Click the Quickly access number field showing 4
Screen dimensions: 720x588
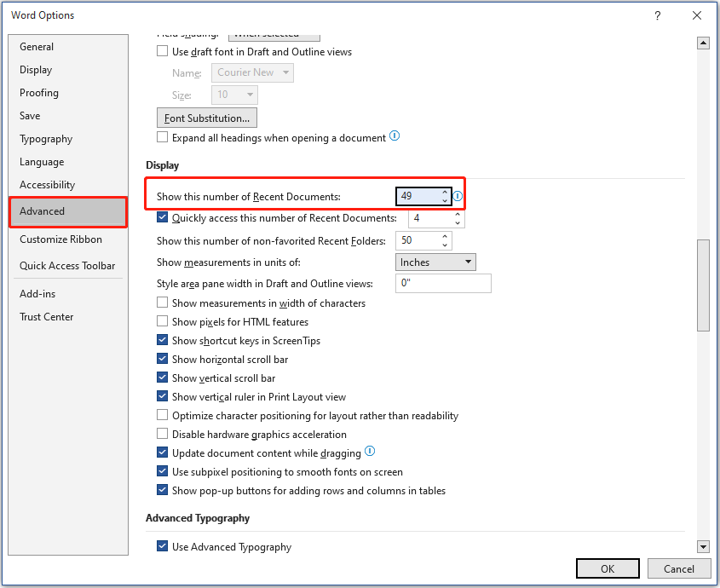(x=432, y=218)
